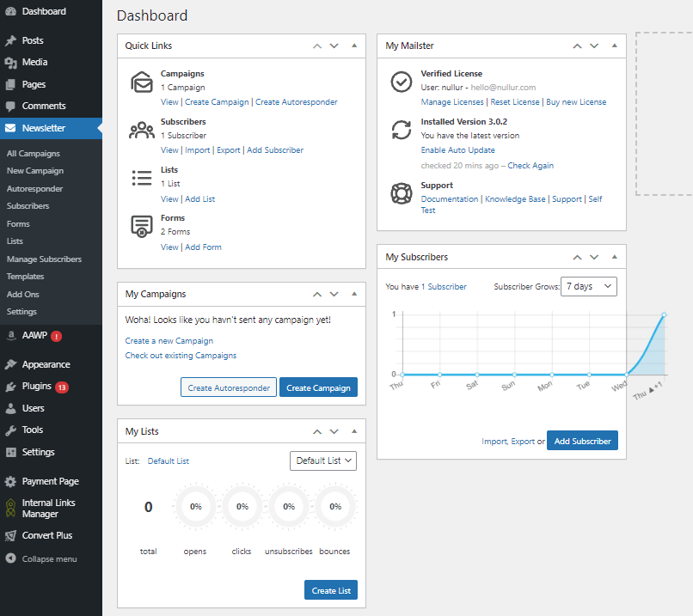Open the Subscriber Grows 7 days dropdown
The image size is (693, 616).
589,286
